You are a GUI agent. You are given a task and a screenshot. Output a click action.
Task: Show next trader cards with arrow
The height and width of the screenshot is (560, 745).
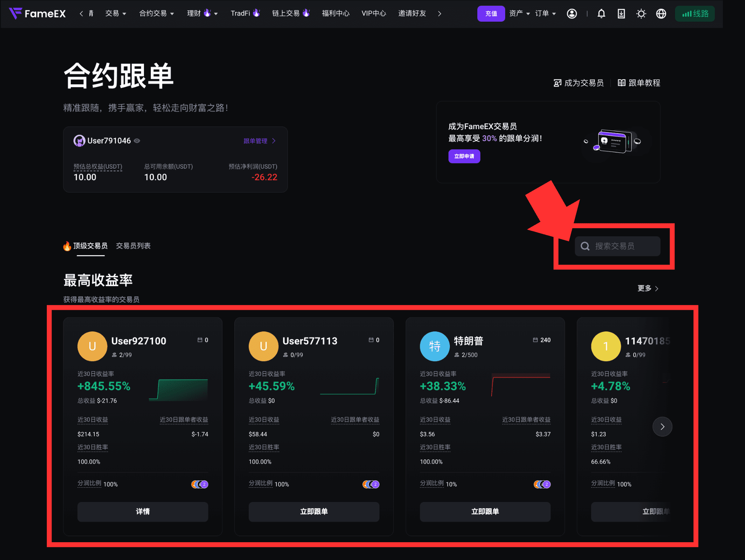pos(662,427)
